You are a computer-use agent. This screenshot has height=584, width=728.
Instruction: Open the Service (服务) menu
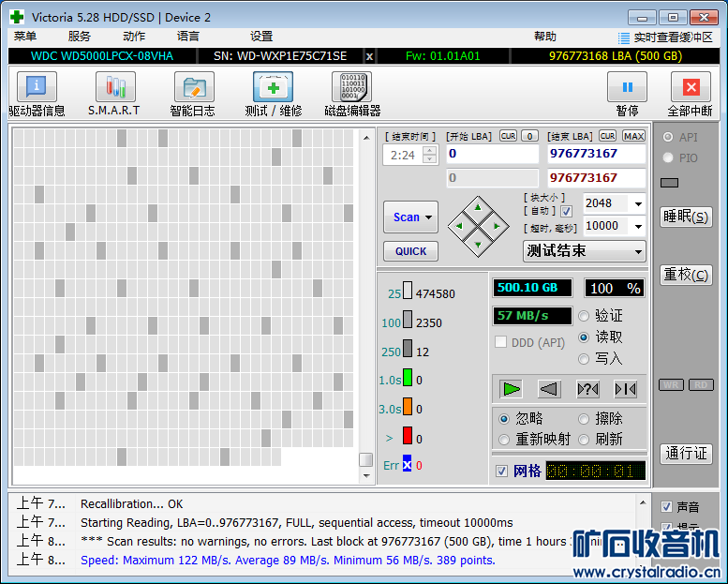79,37
